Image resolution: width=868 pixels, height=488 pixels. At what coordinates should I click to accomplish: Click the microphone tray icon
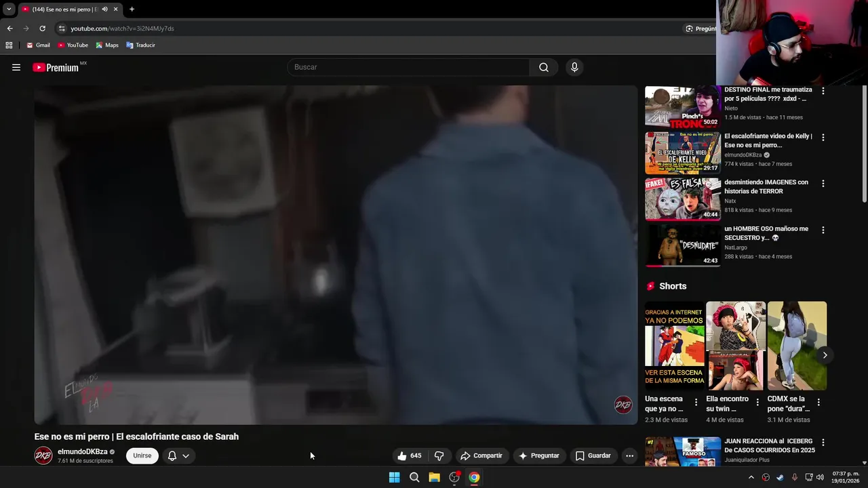point(795,477)
